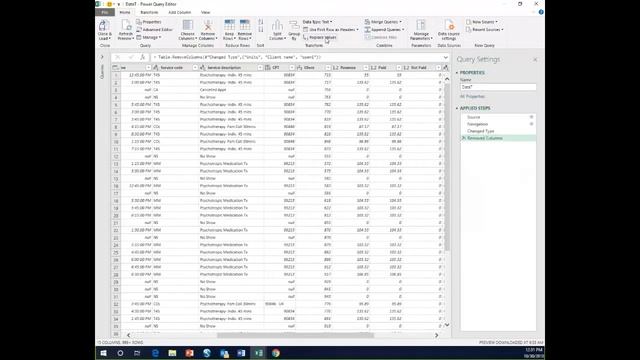Viewport: 640px width, 360px height.
Task: Open the Append Queries dropdown
Action: pos(384,30)
